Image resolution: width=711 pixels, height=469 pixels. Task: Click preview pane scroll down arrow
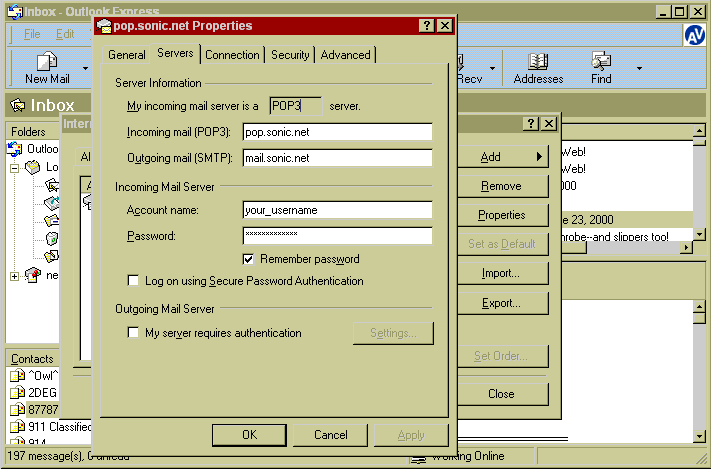(x=699, y=437)
